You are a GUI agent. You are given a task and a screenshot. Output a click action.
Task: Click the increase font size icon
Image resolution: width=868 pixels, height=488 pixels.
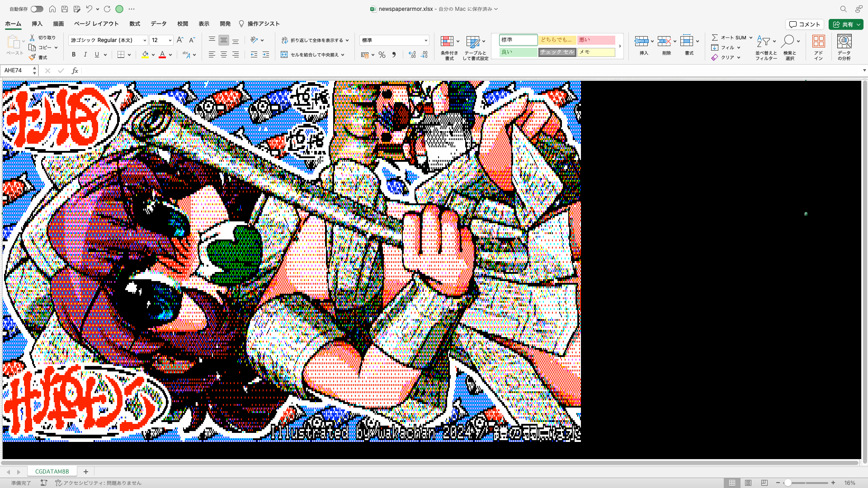(x=180, y=40)
